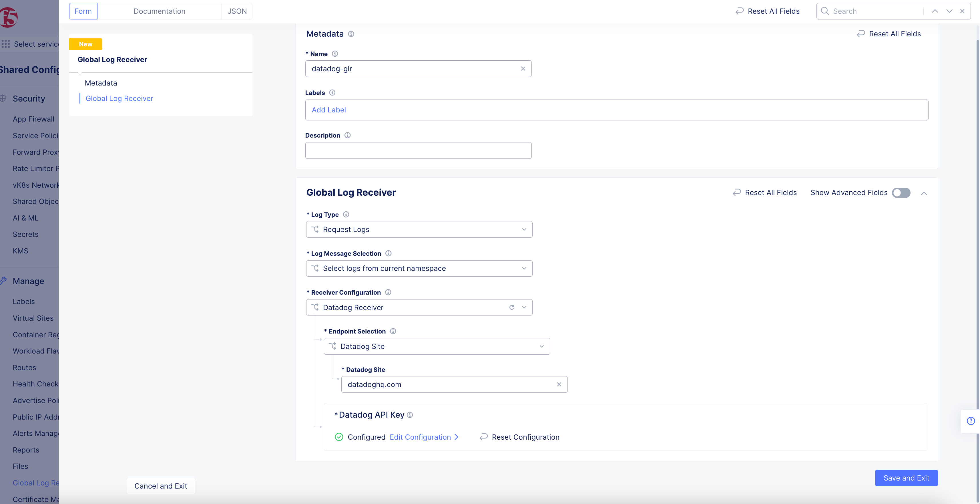Refresh the Datadog Receiver configuration list
Image resolution: width=980 pixels, height=504 pixels.
(512, 307)
